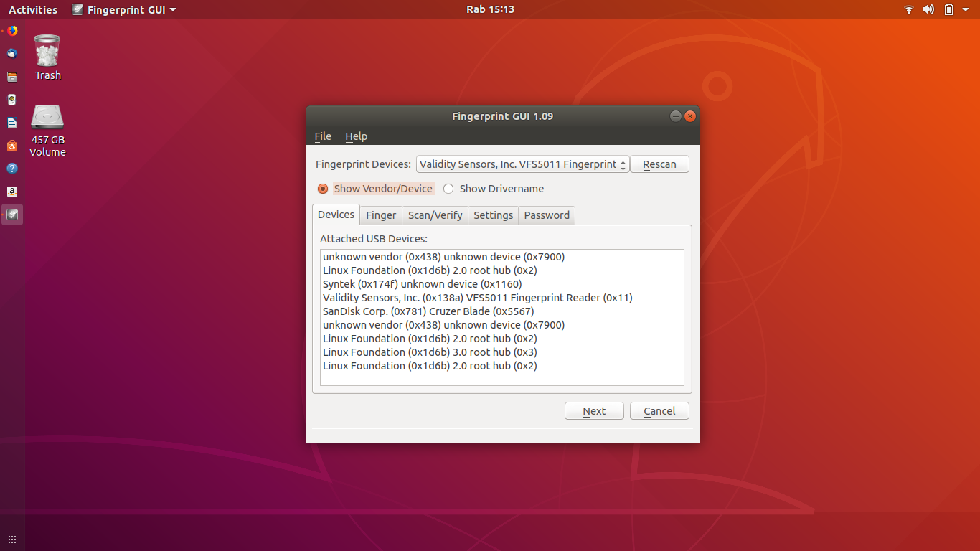Minimize the Fingerprint GUI window

pos(676,116)
